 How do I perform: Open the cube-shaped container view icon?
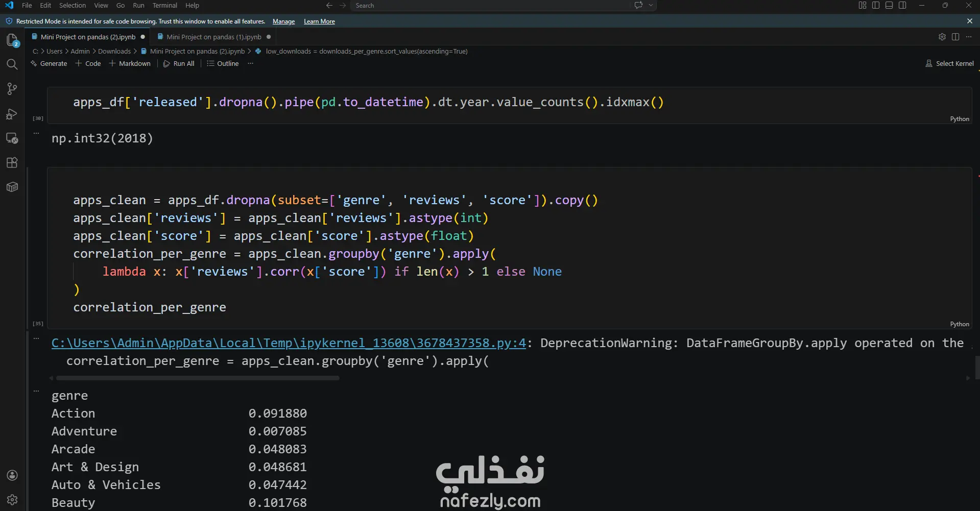12,187
